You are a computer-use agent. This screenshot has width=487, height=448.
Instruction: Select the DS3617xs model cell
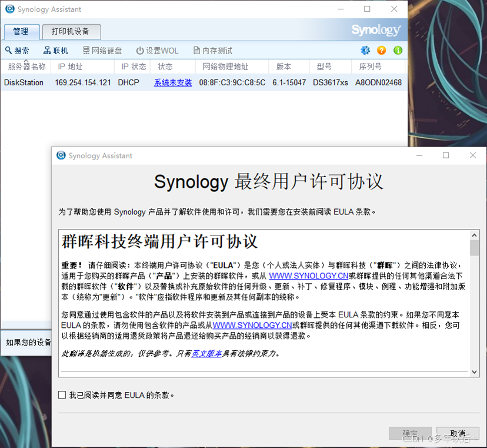tap(330, 82)
